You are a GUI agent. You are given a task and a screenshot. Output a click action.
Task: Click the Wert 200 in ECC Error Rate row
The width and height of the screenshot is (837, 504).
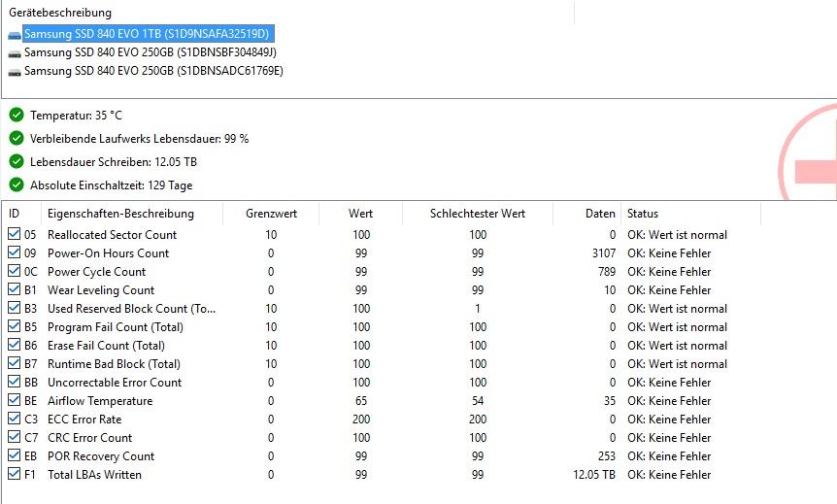[361, 420]
